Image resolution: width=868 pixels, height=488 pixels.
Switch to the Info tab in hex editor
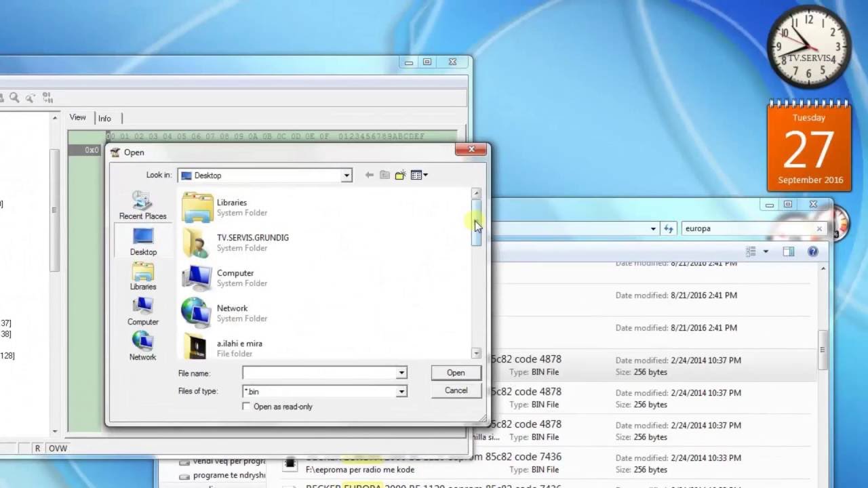(x=104, y=118)
